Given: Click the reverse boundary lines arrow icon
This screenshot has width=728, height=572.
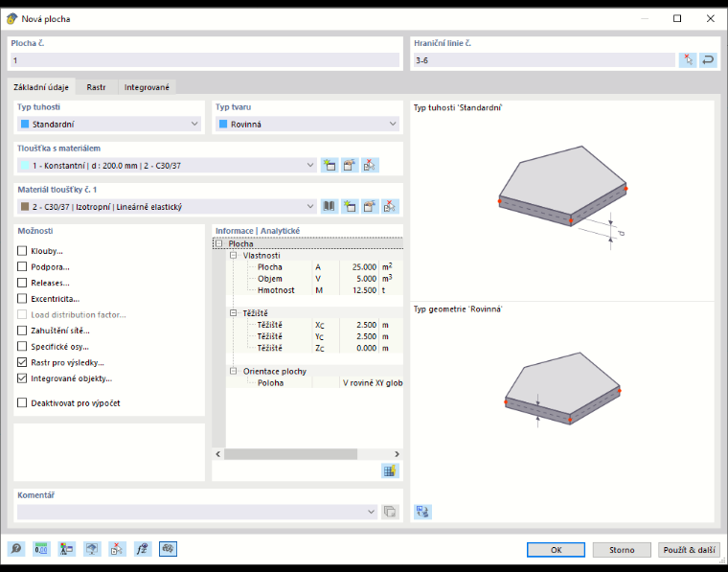Looking at the screenshot, I should click(708, 60).
